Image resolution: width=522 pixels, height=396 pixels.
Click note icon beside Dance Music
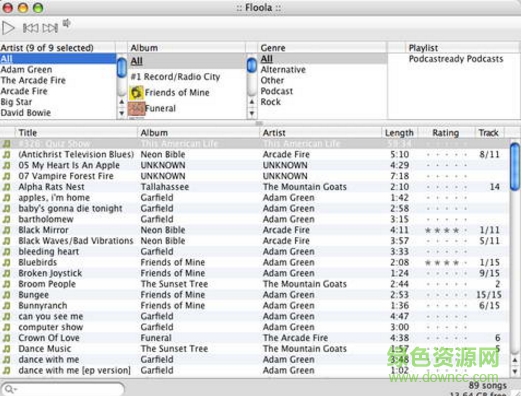[6, 349]
